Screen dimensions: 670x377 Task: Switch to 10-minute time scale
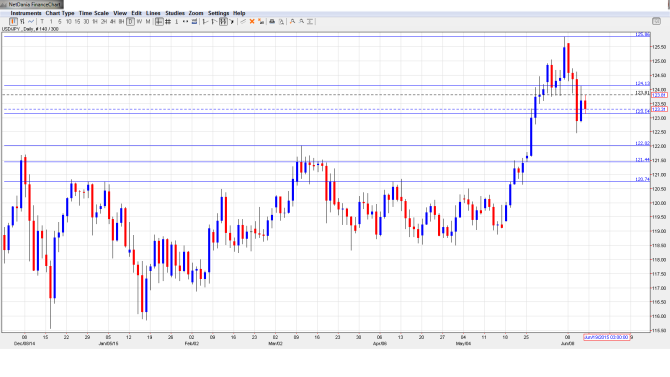tap(68, 21)
